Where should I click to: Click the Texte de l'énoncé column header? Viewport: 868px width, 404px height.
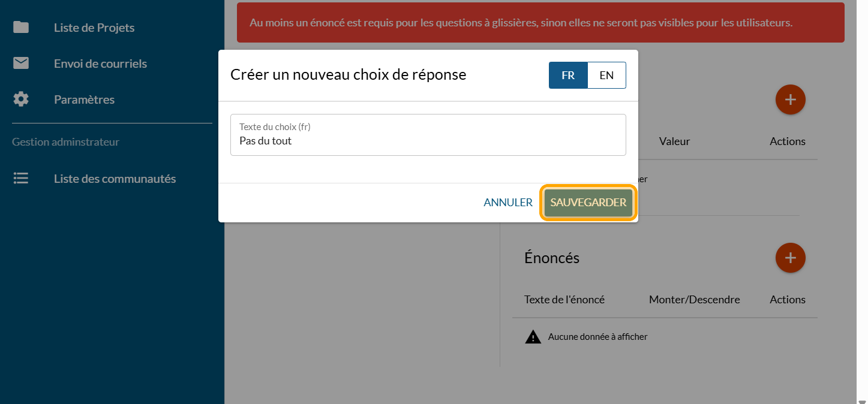[564, 300]
